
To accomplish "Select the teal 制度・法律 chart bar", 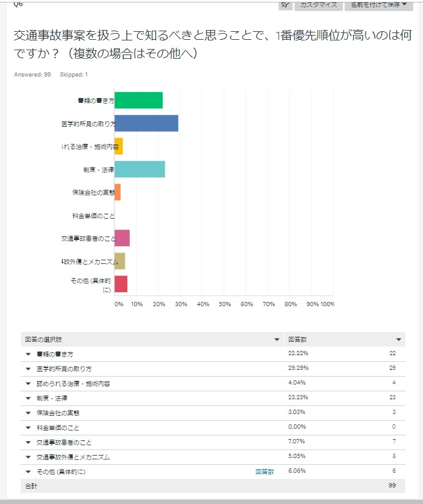I will [140, 169].
